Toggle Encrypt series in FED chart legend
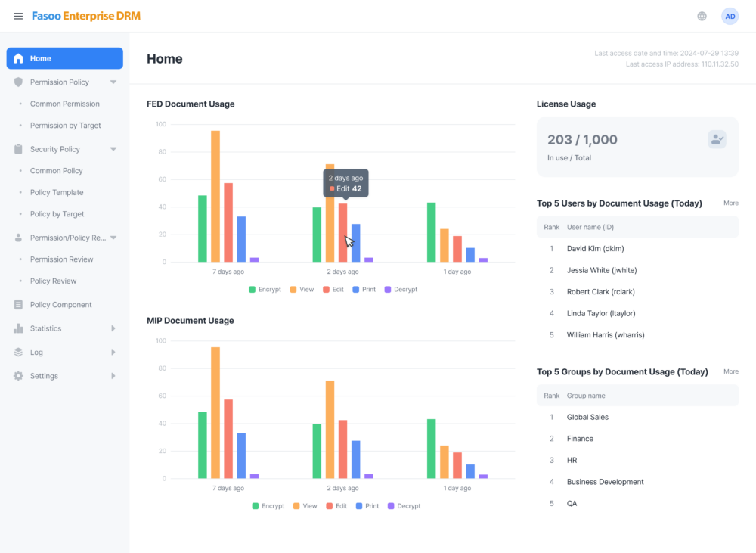756x553 pixels. pyautogui.click(x=265, y=290)
